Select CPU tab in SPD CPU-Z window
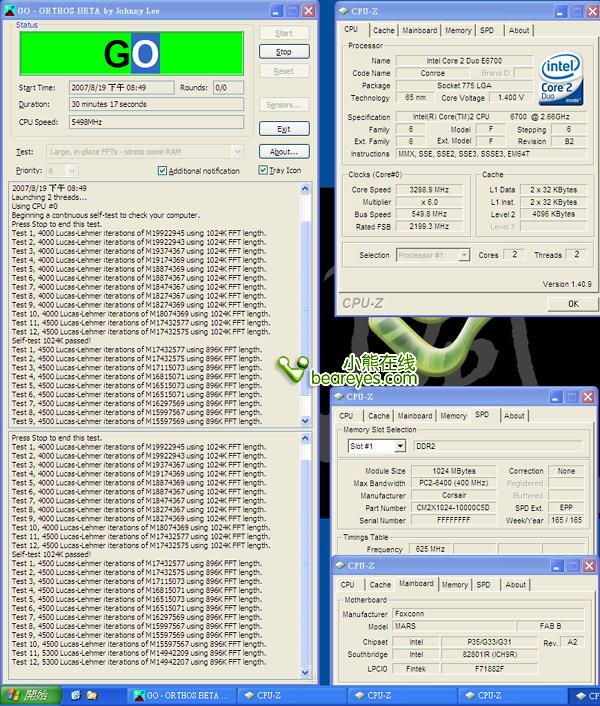This screenshot has width=600, height=706. click(x=346, y=416)
